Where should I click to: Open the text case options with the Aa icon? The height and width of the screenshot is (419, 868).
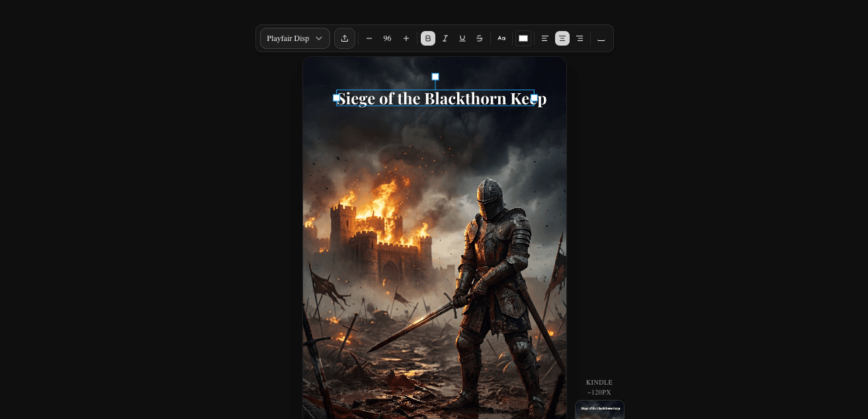pos(501,38)
